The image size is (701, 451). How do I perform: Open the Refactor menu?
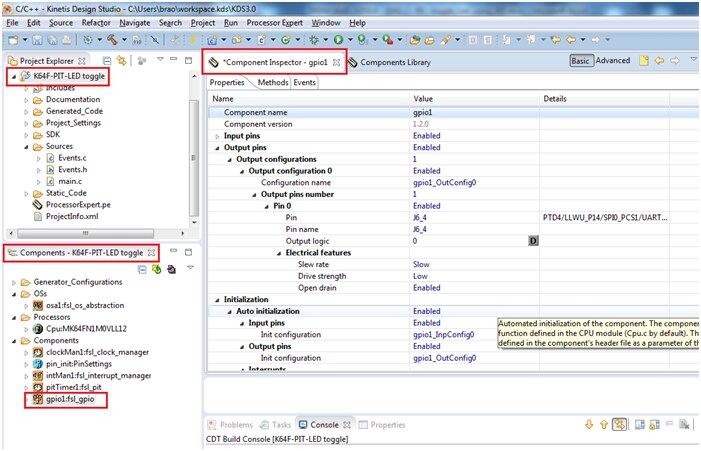[96, 23]
